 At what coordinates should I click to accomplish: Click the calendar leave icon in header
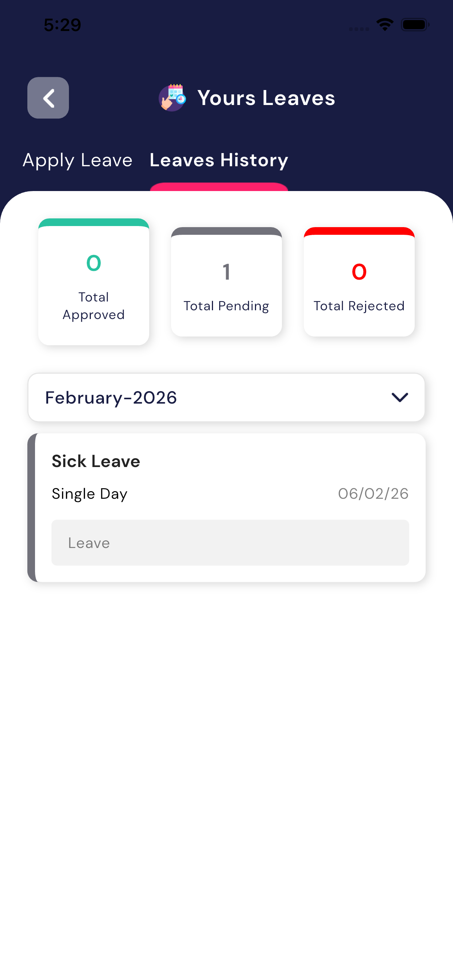[x=172, y=98]
